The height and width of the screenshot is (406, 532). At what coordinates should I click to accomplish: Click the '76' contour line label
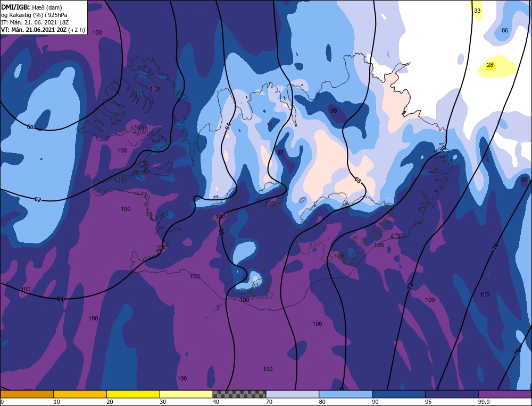tap(517, 351)
